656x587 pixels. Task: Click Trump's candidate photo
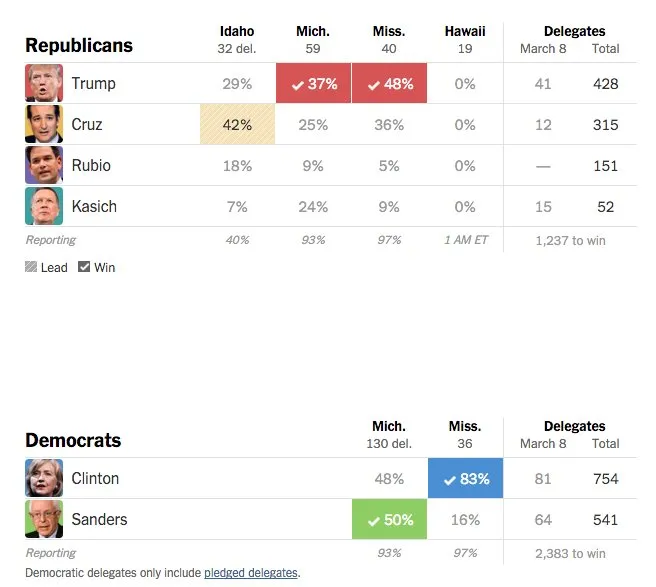tap(44, 83)
